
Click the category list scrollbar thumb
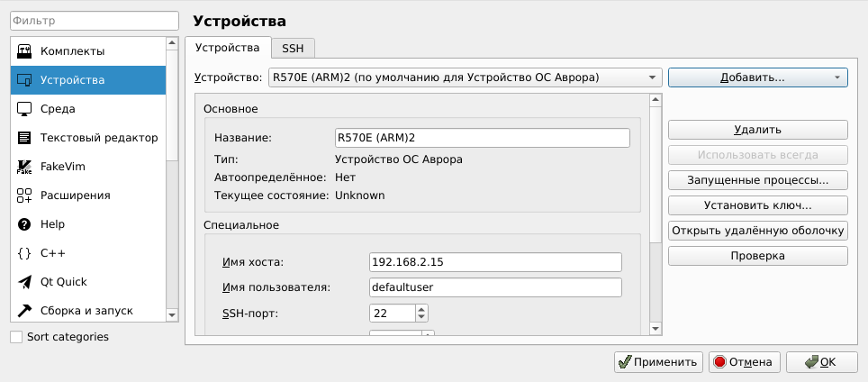coord(172,105)
